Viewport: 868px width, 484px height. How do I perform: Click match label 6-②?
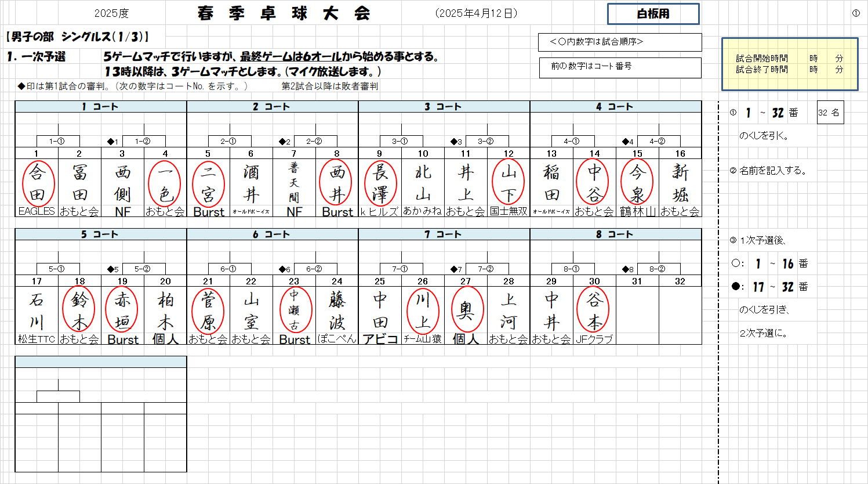tap(315, 269)
